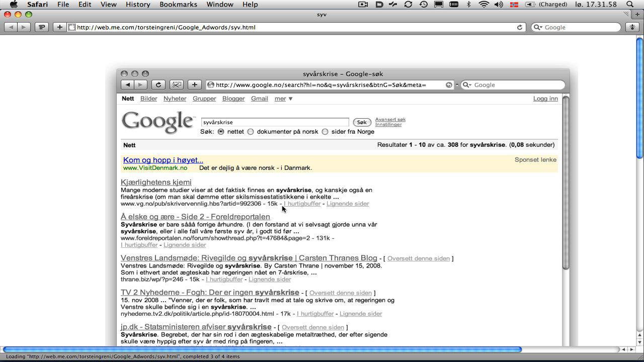Select the 'nettet' radio button
644x362 pixels.
point(221,132)
